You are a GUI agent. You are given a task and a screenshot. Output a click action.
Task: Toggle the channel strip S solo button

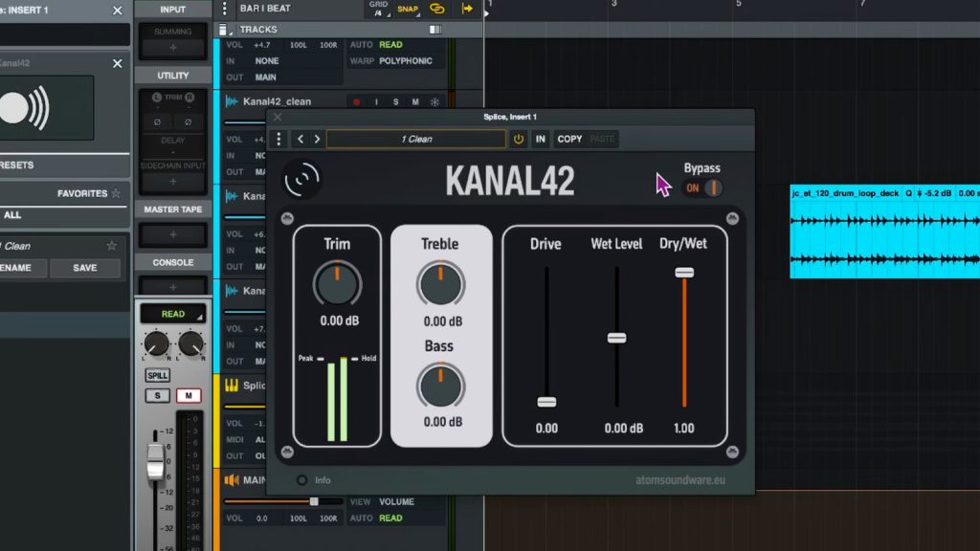158,395
